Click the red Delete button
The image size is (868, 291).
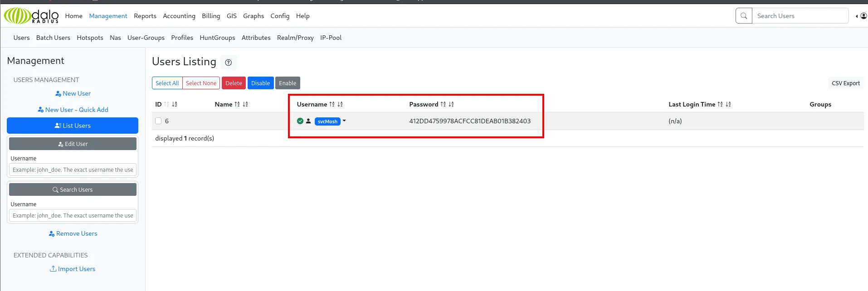(234, 83)
